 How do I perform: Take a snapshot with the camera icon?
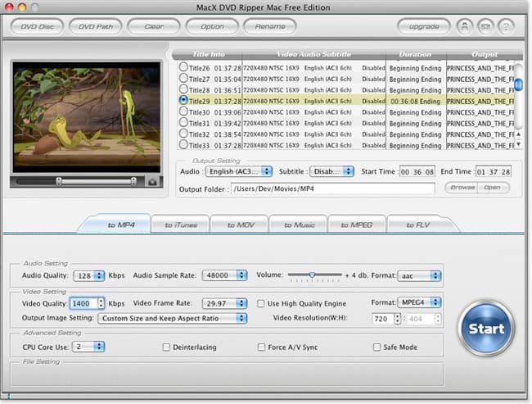click(x=151, y=181)
